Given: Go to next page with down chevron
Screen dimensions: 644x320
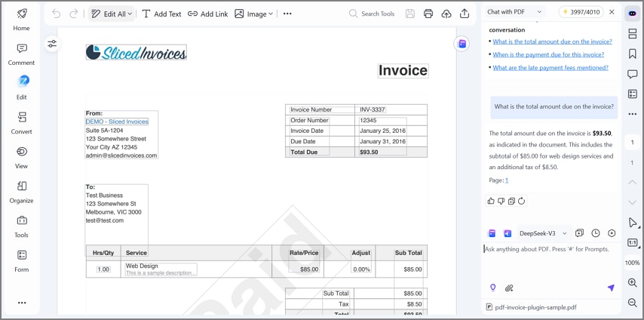Looking at the screenshot, I should coord(632,202).
